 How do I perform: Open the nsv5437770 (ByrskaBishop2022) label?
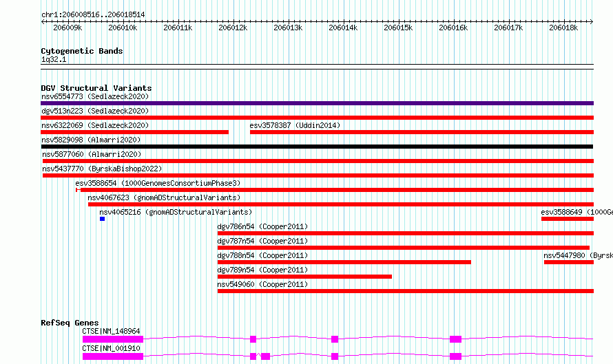[x=102, y=169]
